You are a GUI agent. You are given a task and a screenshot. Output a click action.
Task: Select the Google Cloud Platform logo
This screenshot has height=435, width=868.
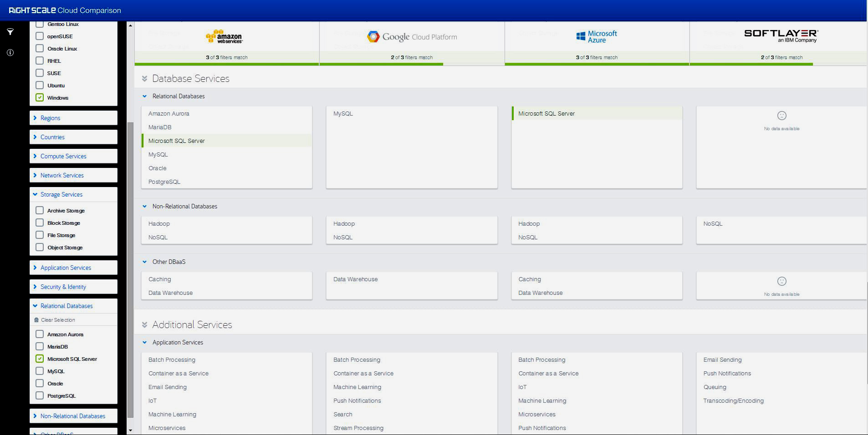(412, 37)
